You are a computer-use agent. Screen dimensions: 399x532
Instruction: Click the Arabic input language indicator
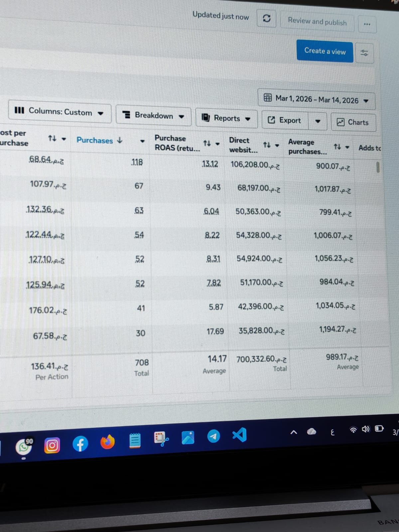tap(332, 432)
